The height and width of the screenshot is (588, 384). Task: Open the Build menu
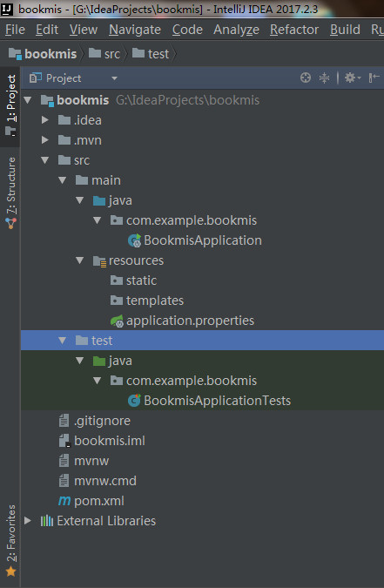(345, 30)
